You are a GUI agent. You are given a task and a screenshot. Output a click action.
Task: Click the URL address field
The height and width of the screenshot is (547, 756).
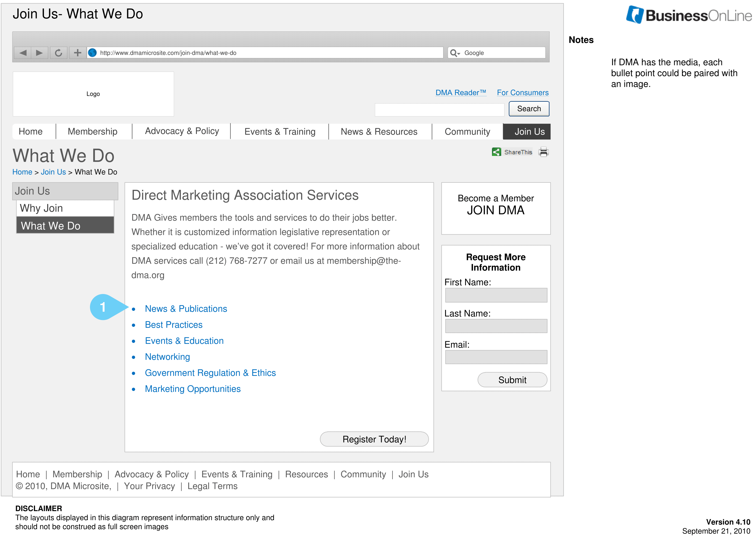tap(265, 53)
